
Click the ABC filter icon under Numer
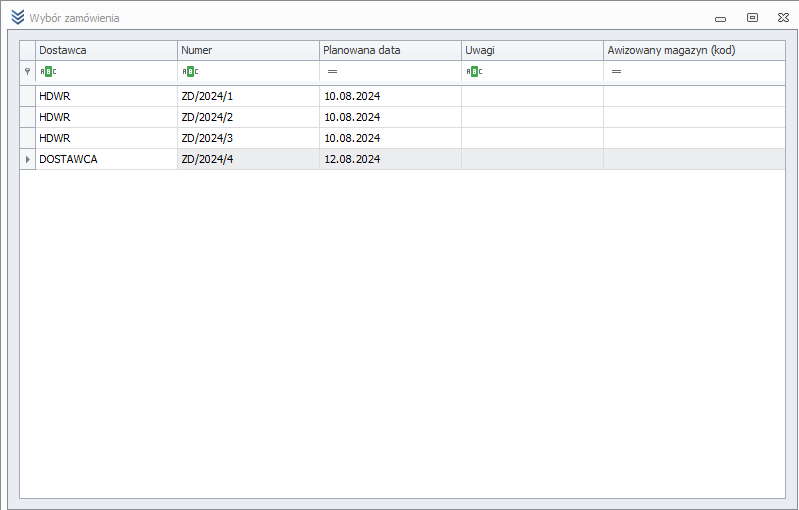click(190, 72)
